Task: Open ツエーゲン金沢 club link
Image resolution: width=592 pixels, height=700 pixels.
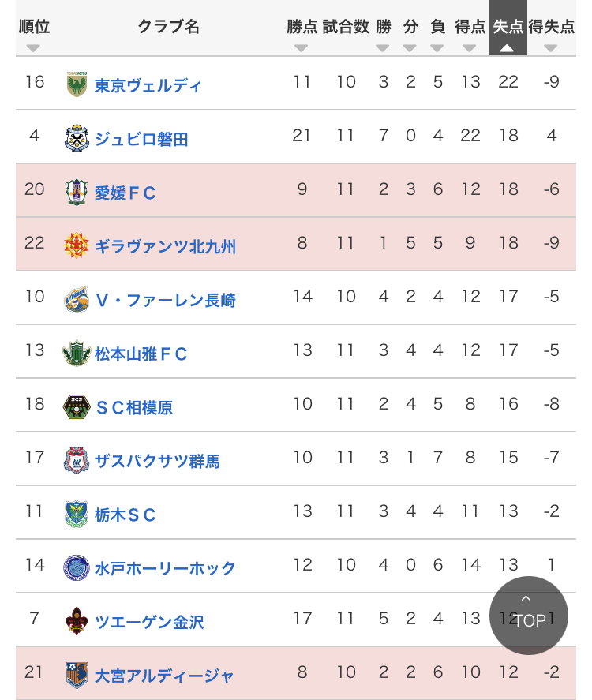Action: pos(149,622)
